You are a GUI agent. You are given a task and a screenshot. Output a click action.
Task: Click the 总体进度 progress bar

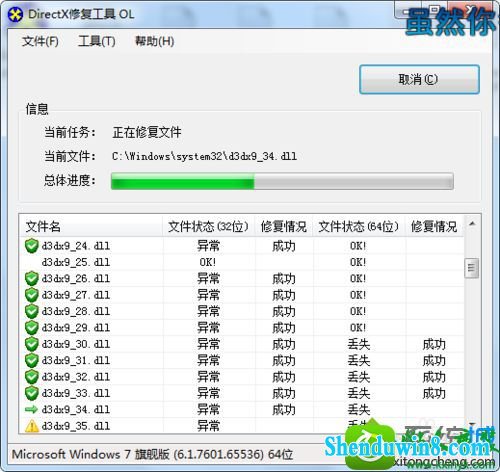[x=282, y=181]
